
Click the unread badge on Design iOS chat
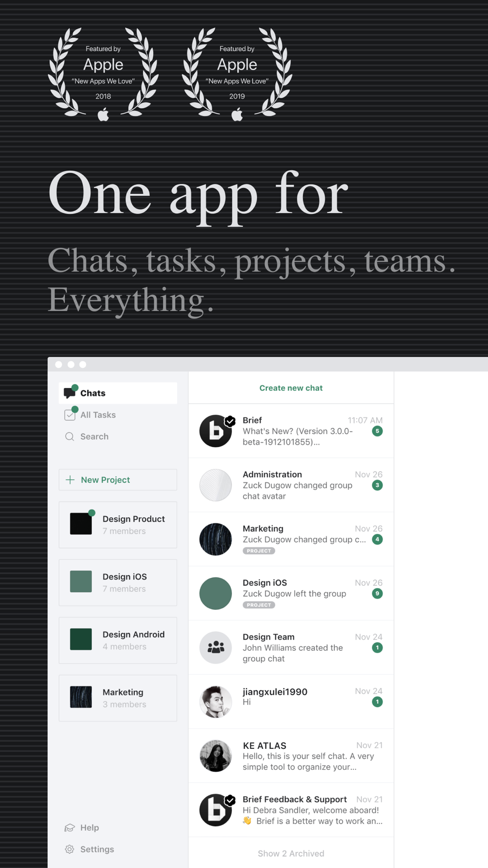[x=377, y=594]
